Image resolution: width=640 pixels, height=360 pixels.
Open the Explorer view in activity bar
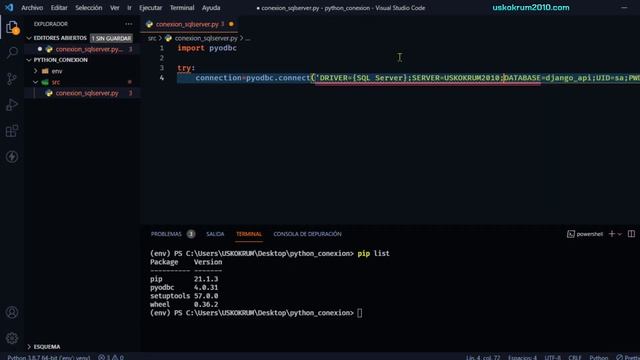pos(12,27)
